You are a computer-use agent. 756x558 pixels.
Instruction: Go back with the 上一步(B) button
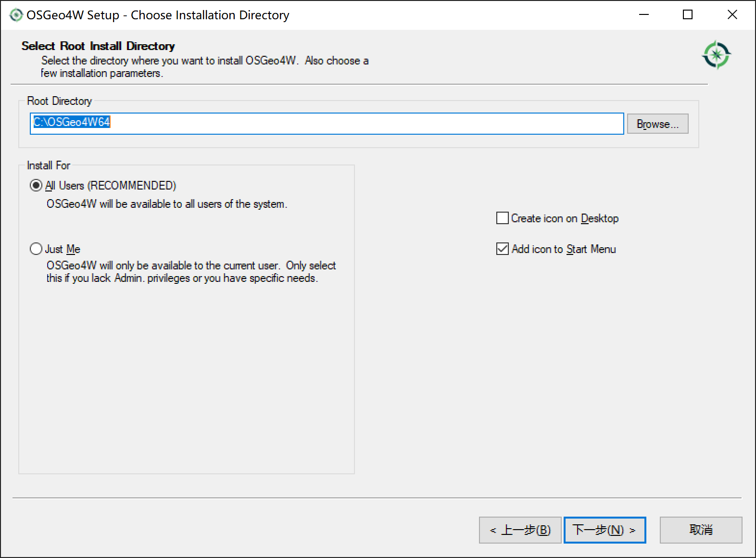(520, 530)
